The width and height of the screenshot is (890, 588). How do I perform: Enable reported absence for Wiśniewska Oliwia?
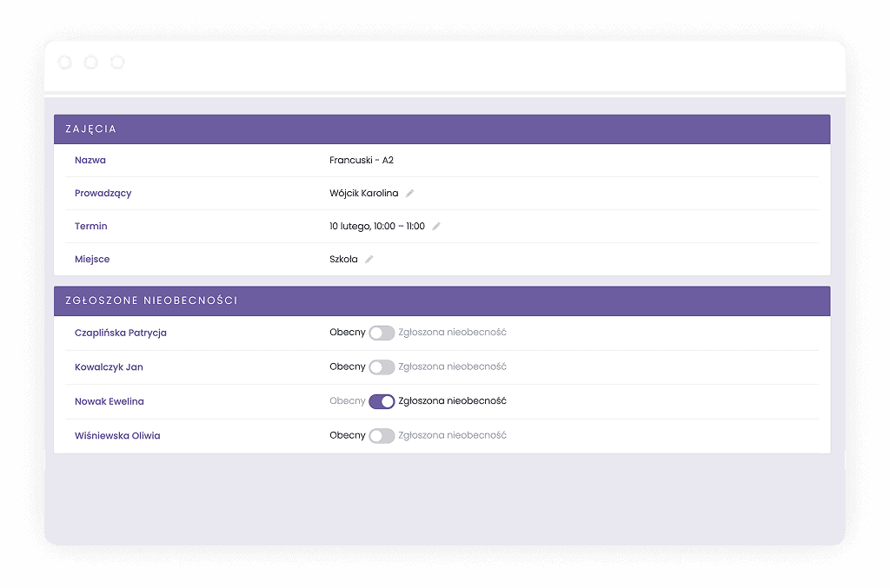(382, 436)
